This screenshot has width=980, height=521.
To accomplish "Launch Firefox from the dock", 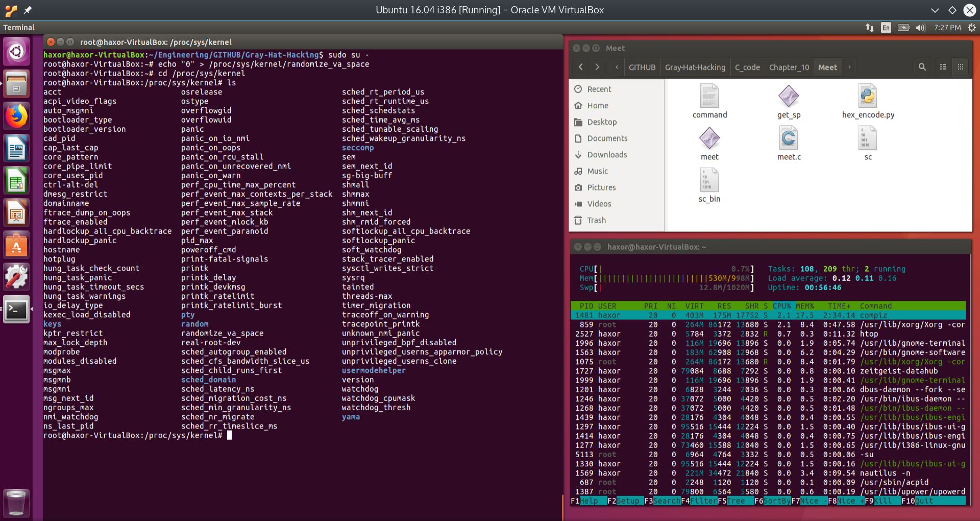I will [x=16, y=116].
